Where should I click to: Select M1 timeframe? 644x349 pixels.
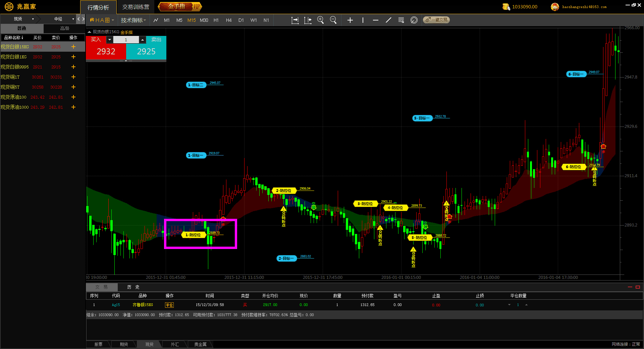[x=167, y=20]
